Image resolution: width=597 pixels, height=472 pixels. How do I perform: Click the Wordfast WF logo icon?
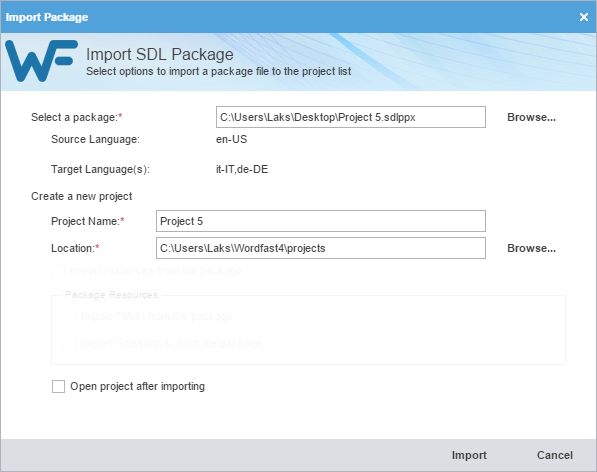click(x=41, y=61)
